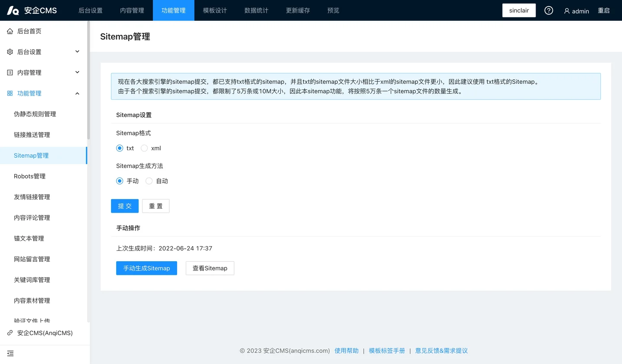Open the 使用帮助 footer link
This screenshot has height=364, width=622.
point(346,351)
